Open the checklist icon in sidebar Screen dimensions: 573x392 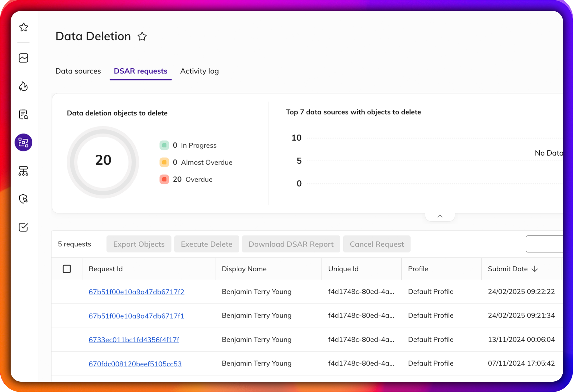23,227
